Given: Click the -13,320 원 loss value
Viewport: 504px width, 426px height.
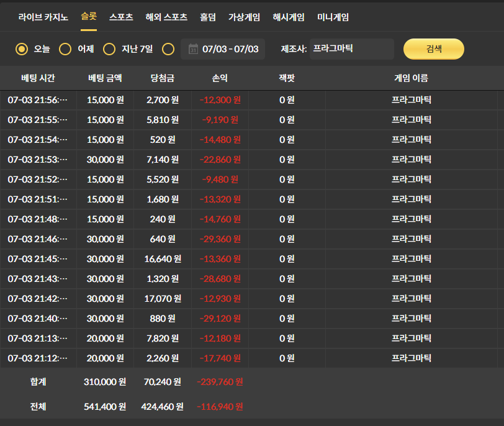Looking at the screenshot, I should tap(220, 200).
